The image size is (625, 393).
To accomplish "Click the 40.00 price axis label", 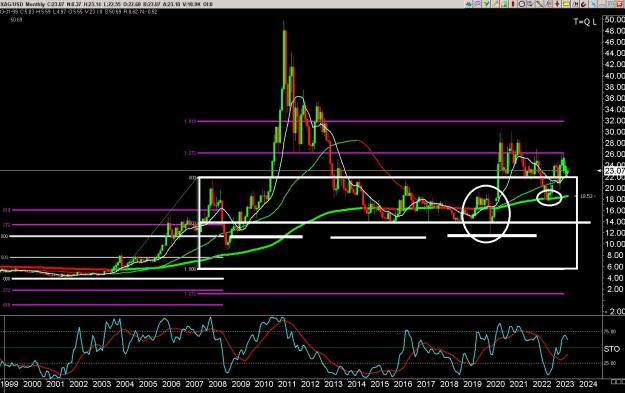I will (x=615, y=75).
